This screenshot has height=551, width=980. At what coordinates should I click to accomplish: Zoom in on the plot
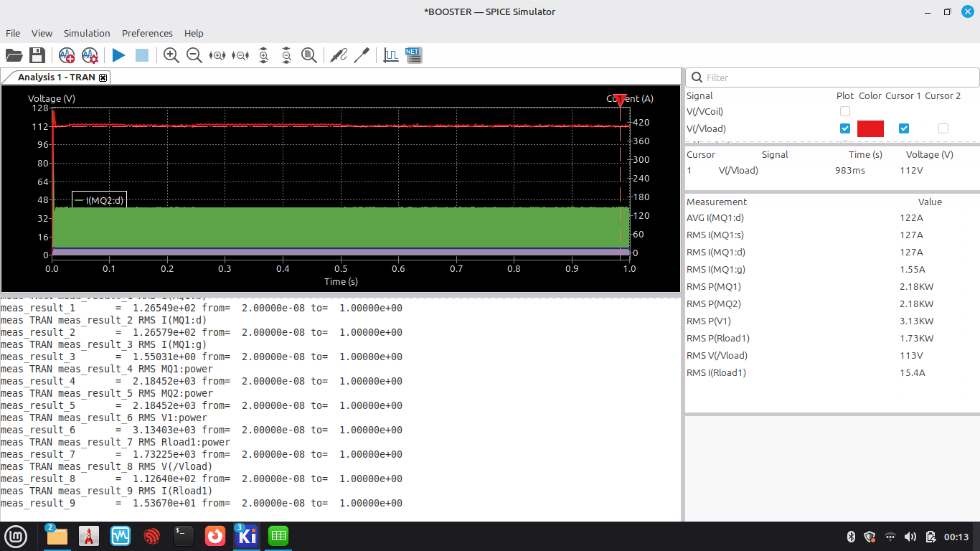171,55
